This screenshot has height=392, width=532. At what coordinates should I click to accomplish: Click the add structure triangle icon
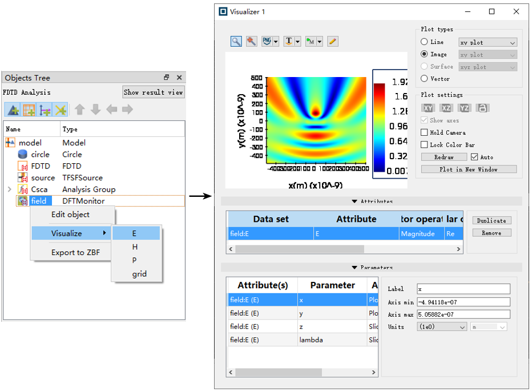coord(13,110)
